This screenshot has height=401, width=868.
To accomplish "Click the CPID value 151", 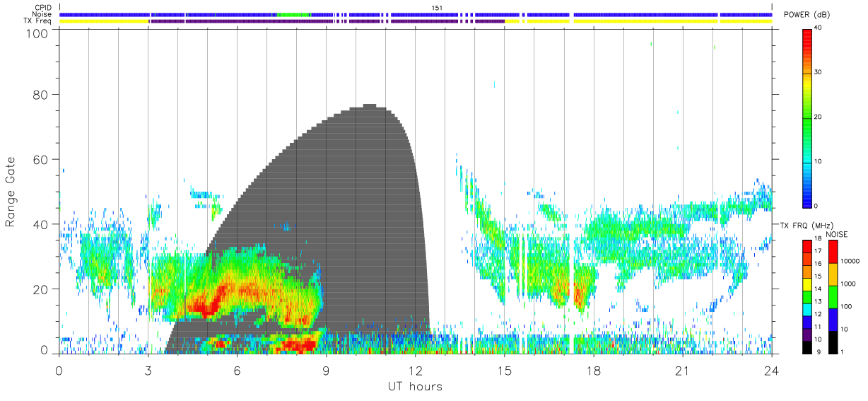I will (437, 8).
